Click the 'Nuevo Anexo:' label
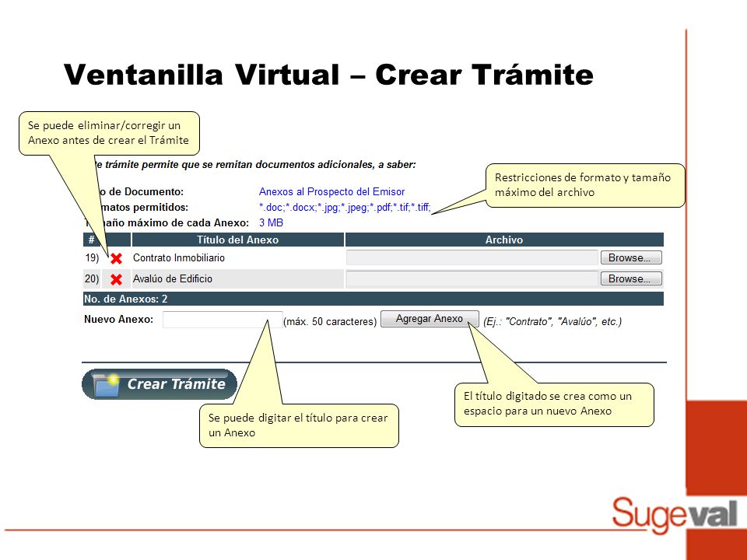The image size is (747, 560). click(118, 319)
